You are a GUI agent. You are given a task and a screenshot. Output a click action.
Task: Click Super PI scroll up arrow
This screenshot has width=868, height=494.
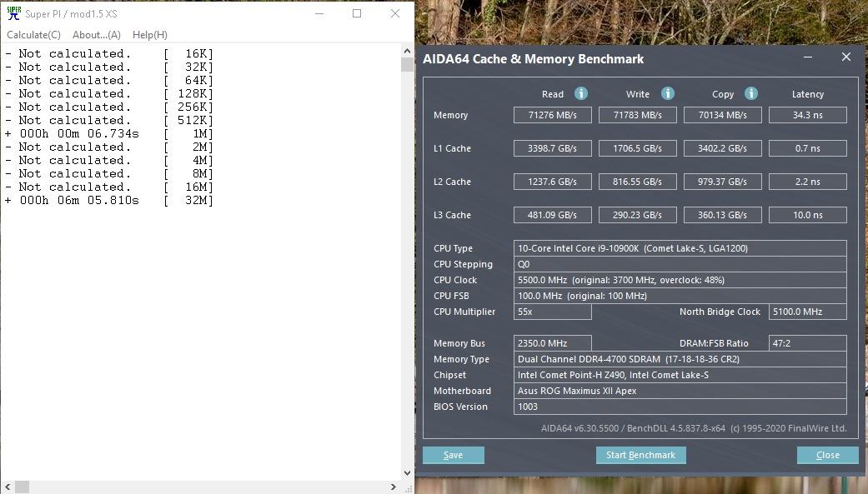tap(408, 51)
